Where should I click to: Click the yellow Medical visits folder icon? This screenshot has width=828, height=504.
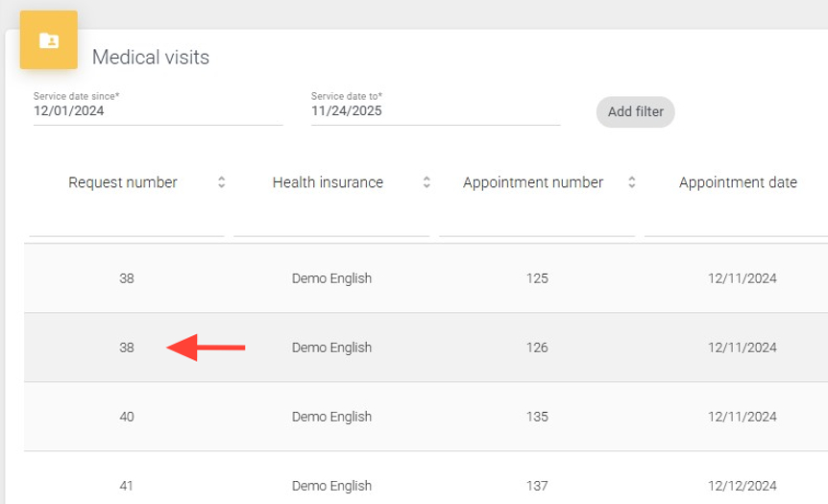(49, 40)
